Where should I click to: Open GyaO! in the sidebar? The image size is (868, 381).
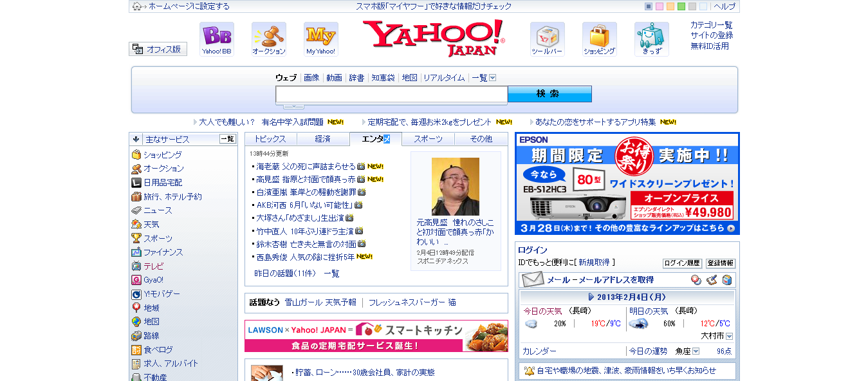tap(153, 280)
